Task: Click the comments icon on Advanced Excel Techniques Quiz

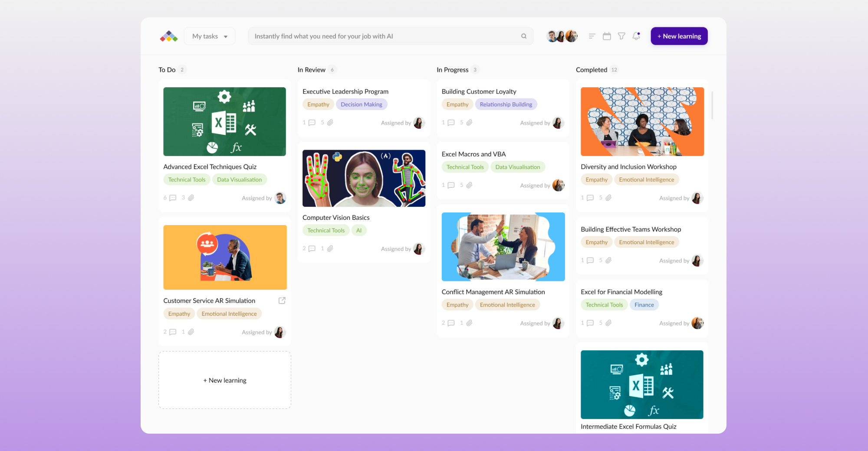Action: tap(173, 198)
